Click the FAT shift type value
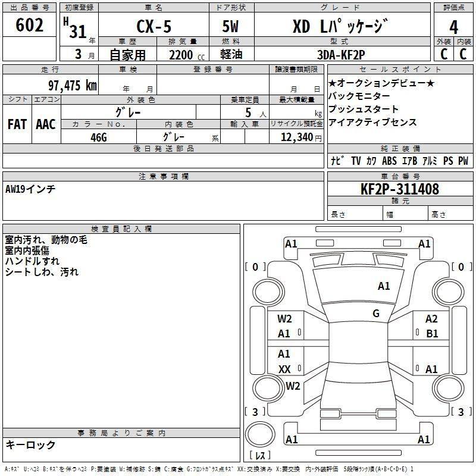Viewport: 476px width, 476px height. point(17,124)
